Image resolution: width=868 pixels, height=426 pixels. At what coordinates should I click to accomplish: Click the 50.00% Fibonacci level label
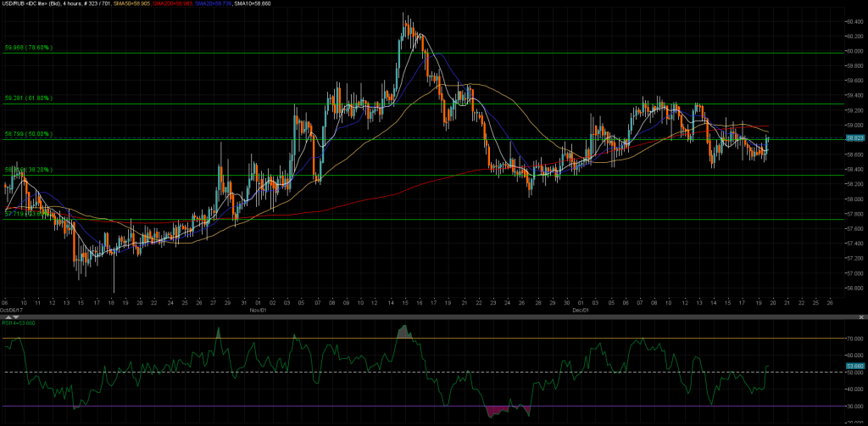tap(28, 134)
